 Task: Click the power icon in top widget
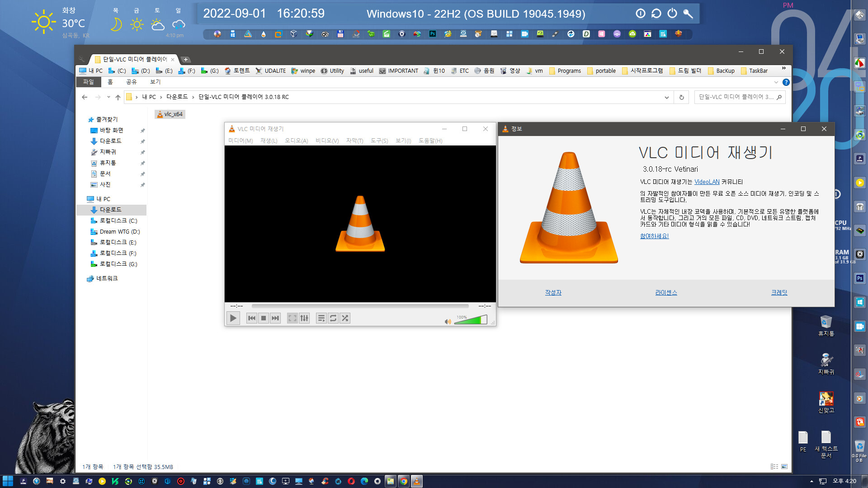[672, 14]
